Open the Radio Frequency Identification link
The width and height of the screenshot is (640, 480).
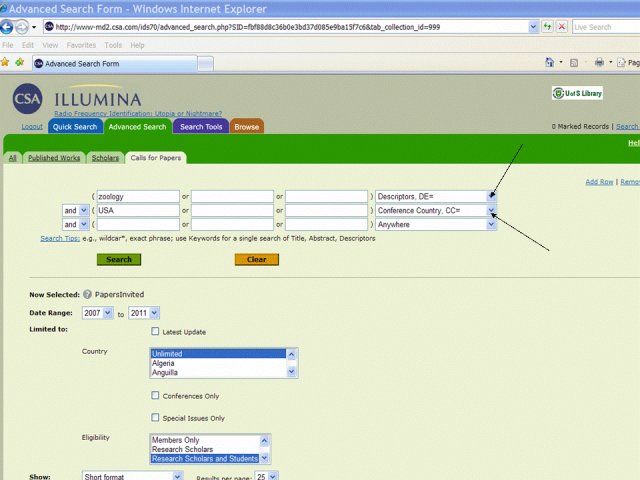pos(138,113)
